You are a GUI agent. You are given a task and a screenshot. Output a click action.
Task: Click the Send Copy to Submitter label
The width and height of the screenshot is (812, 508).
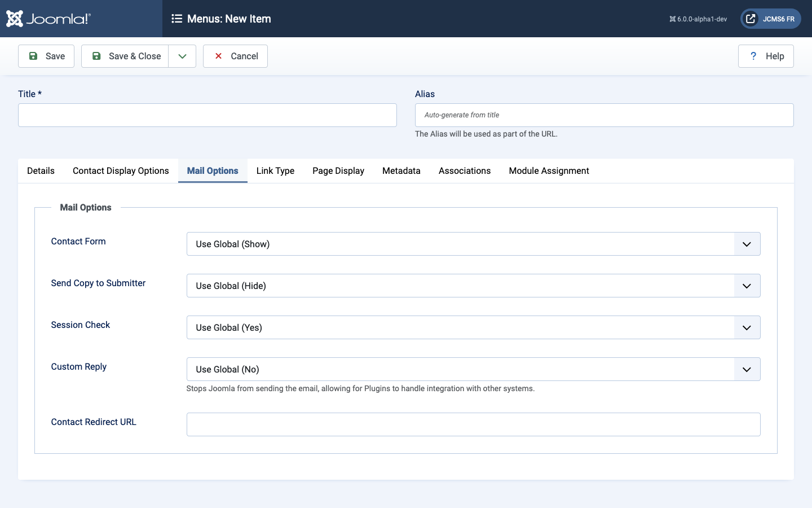pyautogui.click(x=98, y=283)
